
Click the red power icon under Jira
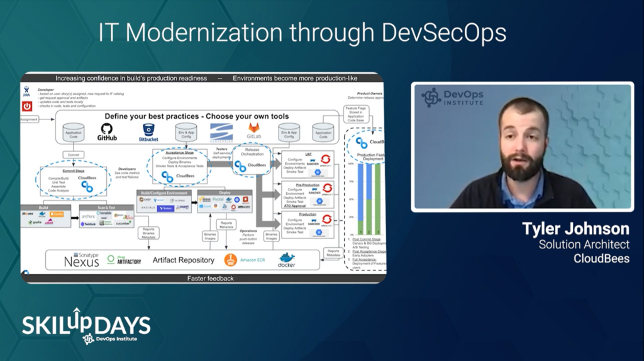click(x=27, y=106)
